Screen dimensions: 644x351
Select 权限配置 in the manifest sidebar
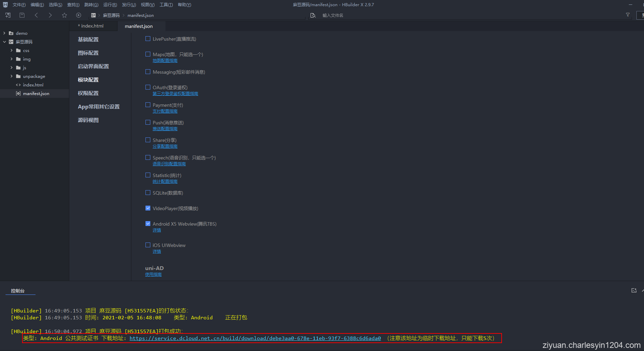point(88,93)
